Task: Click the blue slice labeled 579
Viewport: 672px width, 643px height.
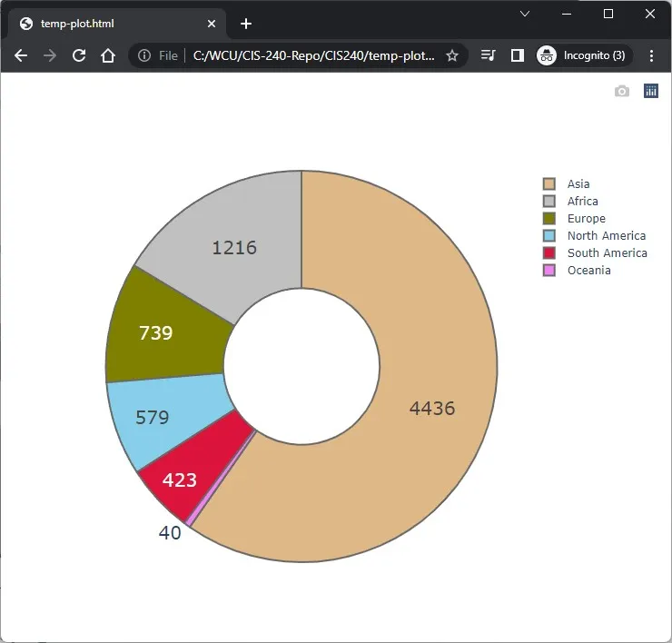Action: [x=153, y=418]
